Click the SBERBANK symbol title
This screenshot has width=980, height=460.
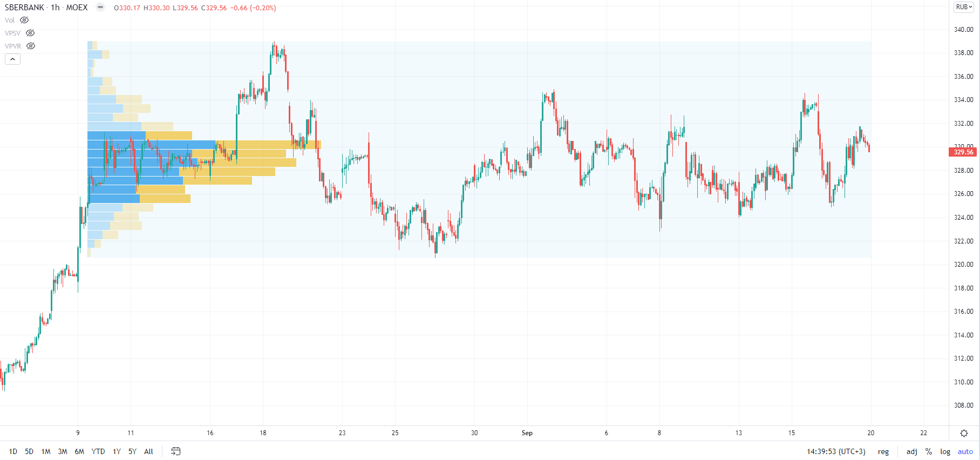[24, 8]
